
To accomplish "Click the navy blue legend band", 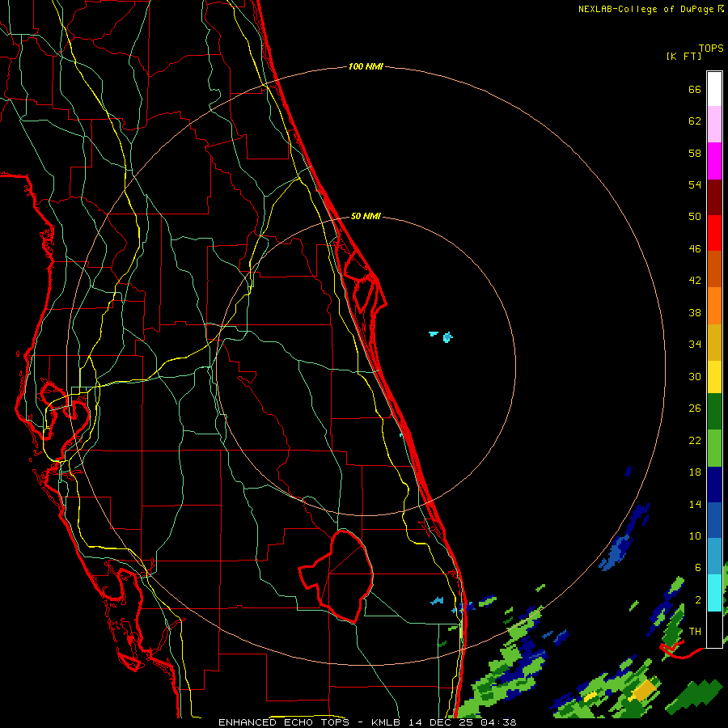I will click(x=714, y=485).
